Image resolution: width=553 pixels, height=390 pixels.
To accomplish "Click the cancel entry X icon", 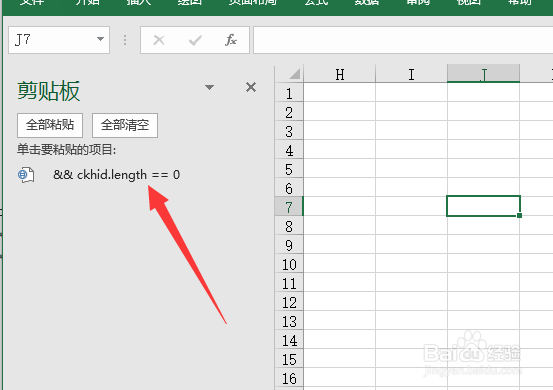I will (159, 40).
